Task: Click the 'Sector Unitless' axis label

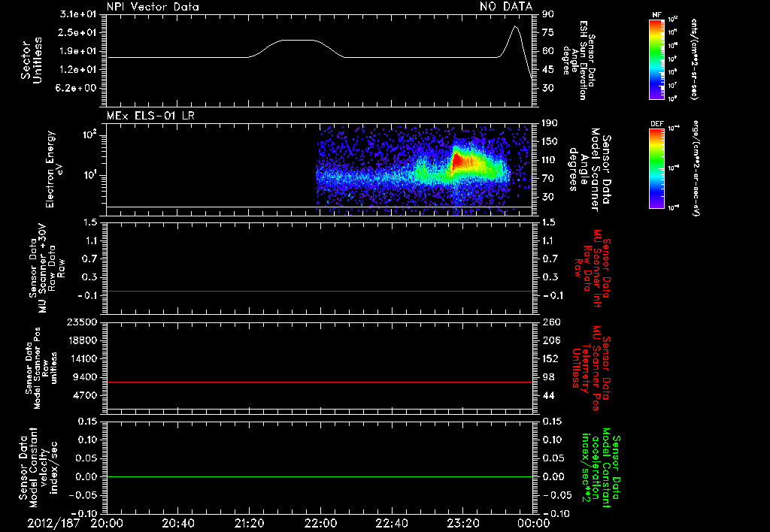Action: coord(32,60)
